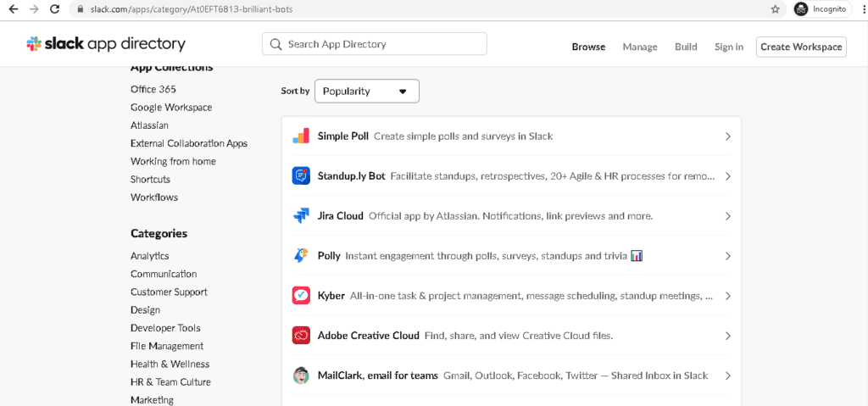Open the File Management category

pos(167,346)
